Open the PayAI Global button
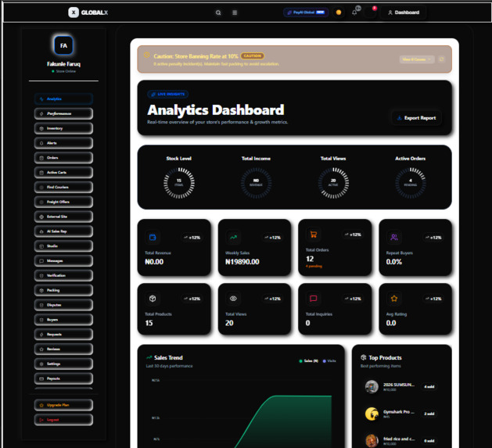The height and width of the screenshot is (448, 492). coord(306,13)
